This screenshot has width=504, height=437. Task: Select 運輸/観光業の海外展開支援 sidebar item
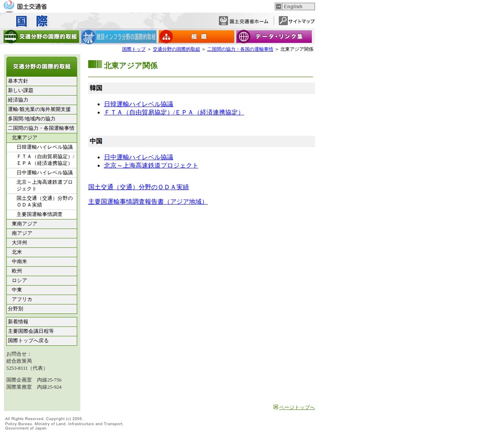pos(42,109)
